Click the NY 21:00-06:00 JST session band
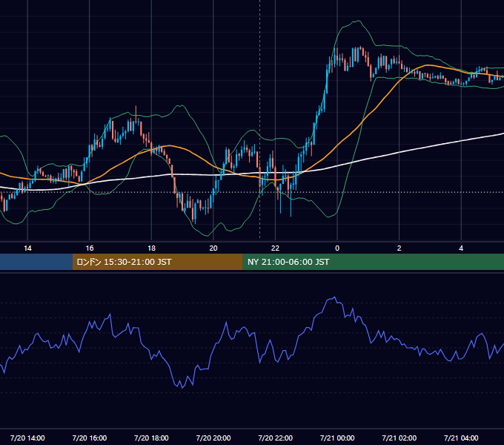This screenshot has height=445, width=504. [373, 262]
